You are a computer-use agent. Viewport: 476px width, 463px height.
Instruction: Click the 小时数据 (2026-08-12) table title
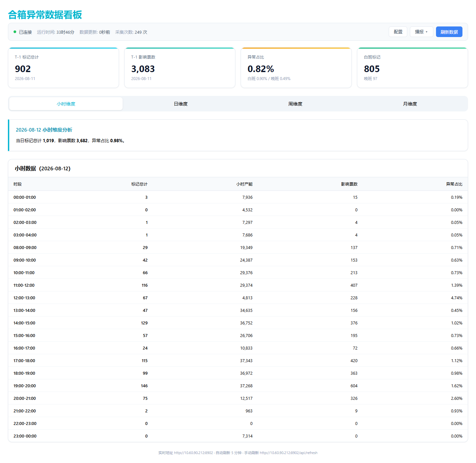[43, 169]
